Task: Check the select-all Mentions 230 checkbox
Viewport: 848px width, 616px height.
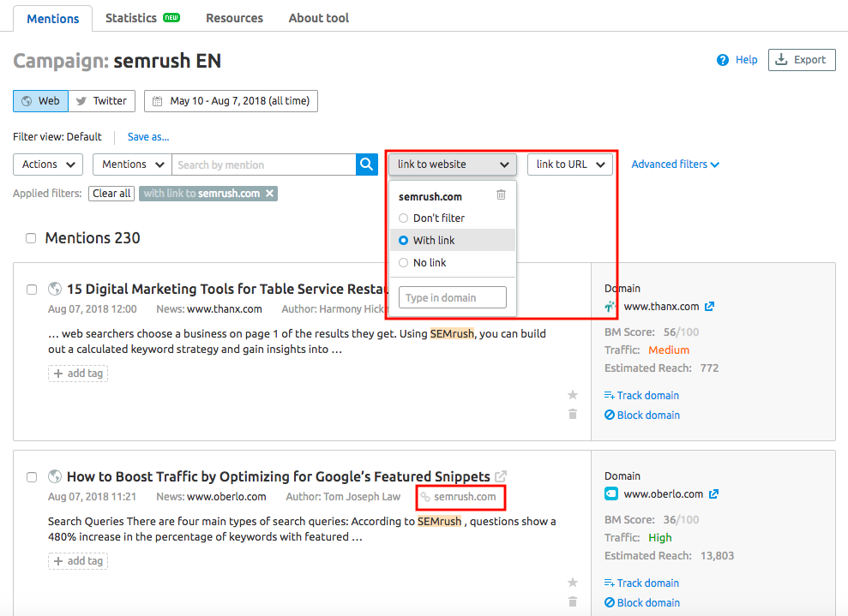Action: [32, 238]
